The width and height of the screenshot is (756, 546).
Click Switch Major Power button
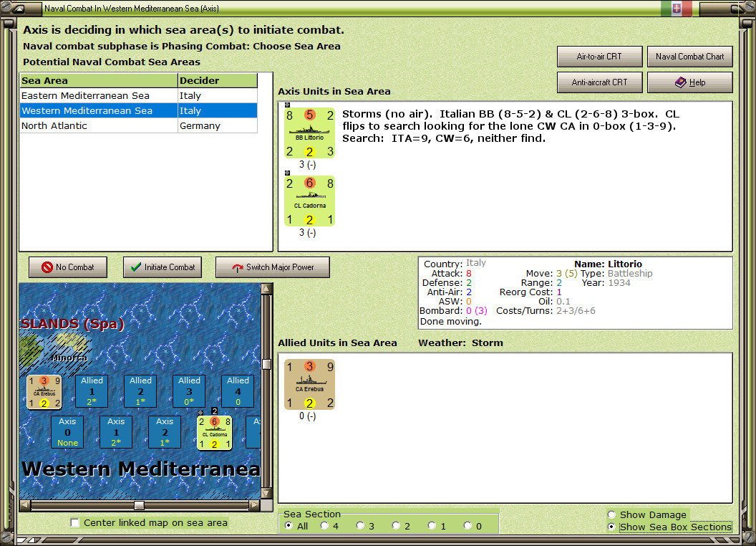click(273, 267)
